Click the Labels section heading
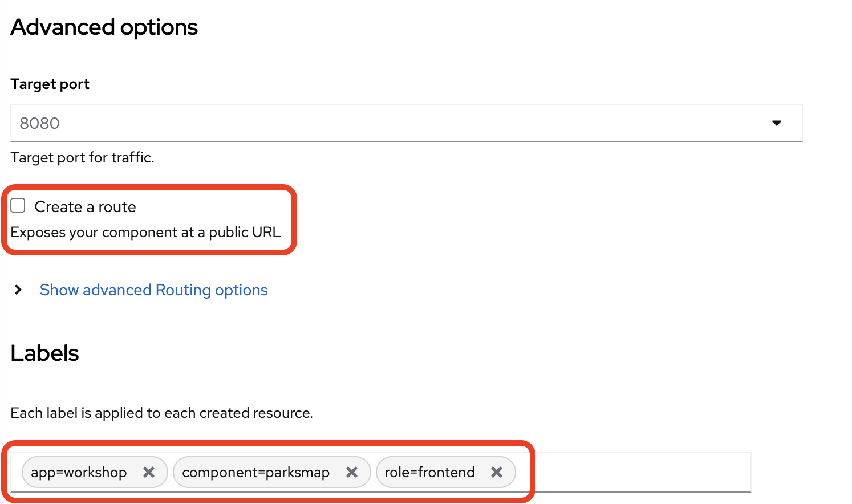This screenshot has height=504, width=852. tap(44, 353)
